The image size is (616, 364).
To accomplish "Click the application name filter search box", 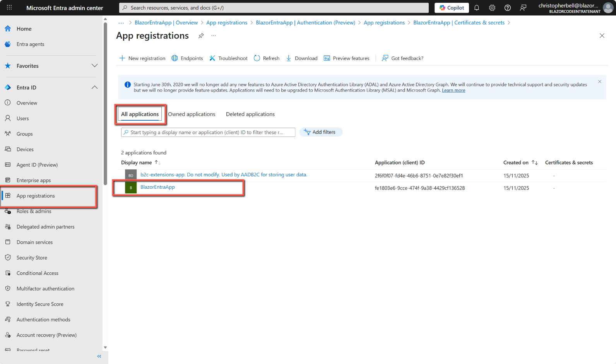I will coord(208,132).
